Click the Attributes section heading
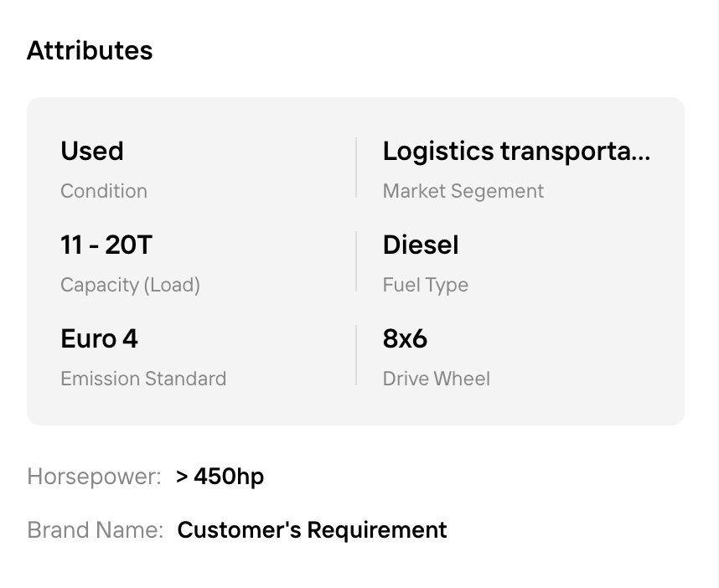 click(90, 50)
